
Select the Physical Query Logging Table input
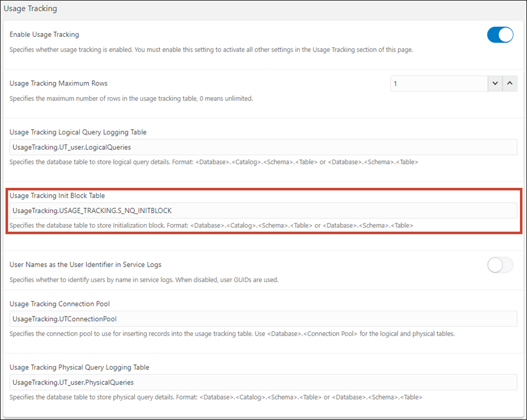click(262, 382)
